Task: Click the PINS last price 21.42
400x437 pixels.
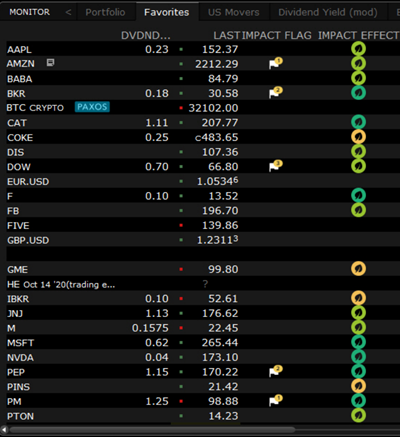Action: [x=223, y=387]
